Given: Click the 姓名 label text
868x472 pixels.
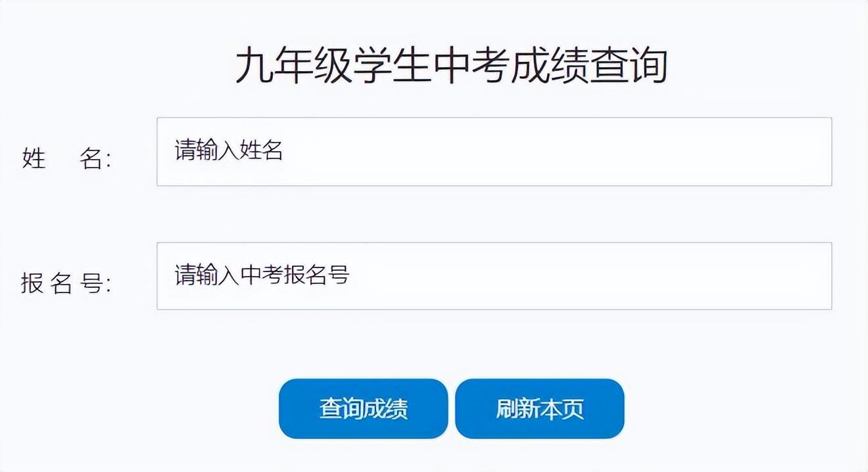Looking at the screenshot, I should click(x=66, y=158).
